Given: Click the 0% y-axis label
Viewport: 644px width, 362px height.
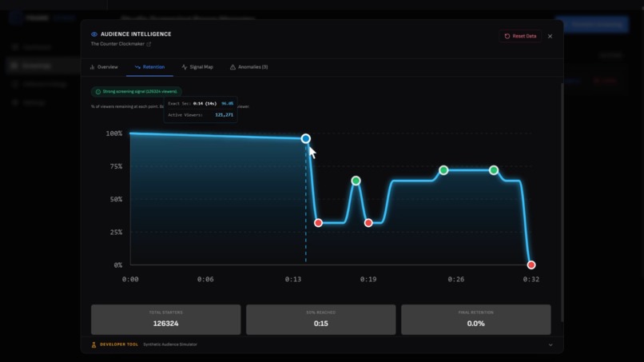Looking at the screenshot, I should [x=118, y=265].
